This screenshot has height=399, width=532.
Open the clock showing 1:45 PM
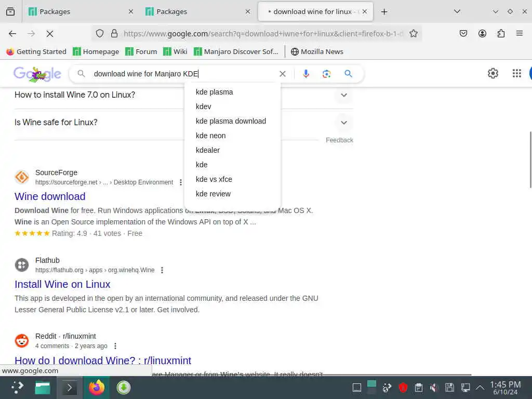pyautogui.click(x=505, y=388)
